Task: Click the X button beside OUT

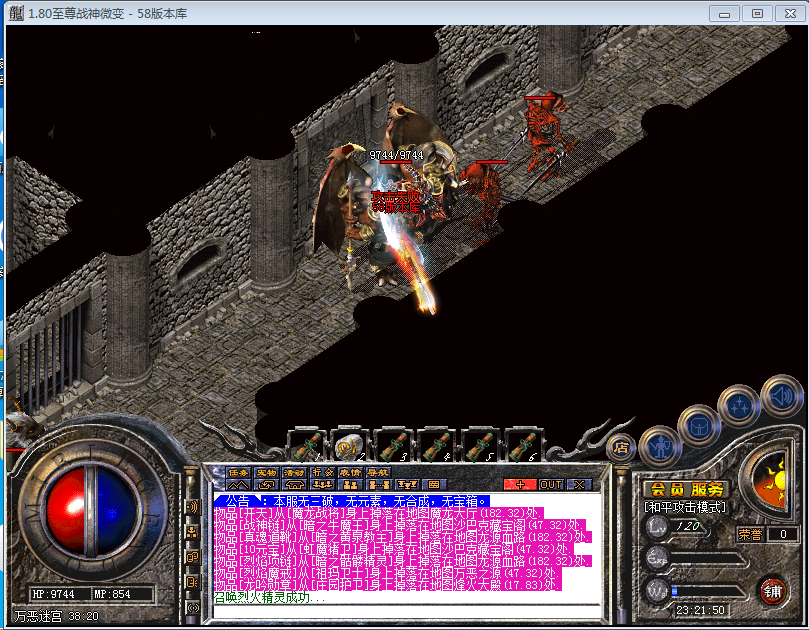Action: pos(579,484)
